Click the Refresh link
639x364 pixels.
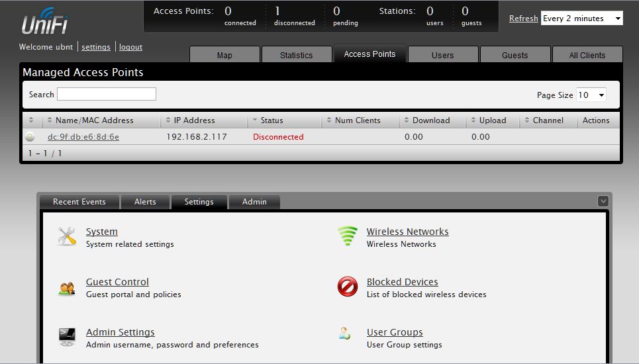[524, 19]
